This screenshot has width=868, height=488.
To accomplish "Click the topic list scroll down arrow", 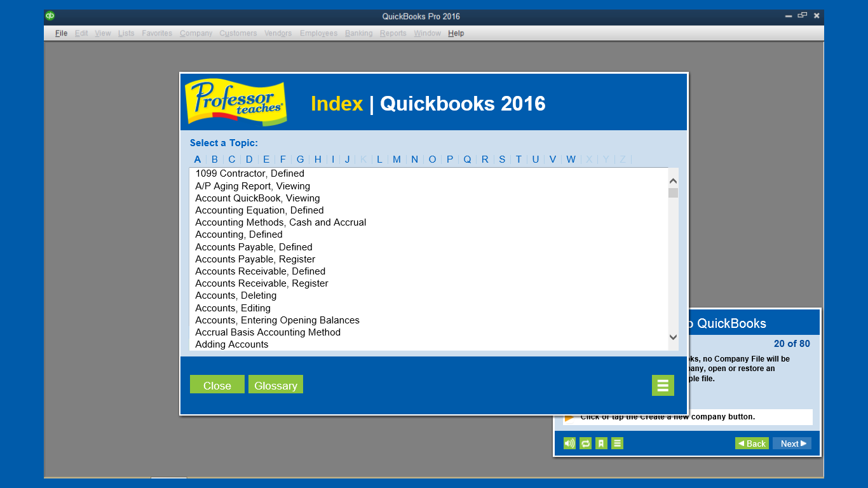I will tap(673, 337).
